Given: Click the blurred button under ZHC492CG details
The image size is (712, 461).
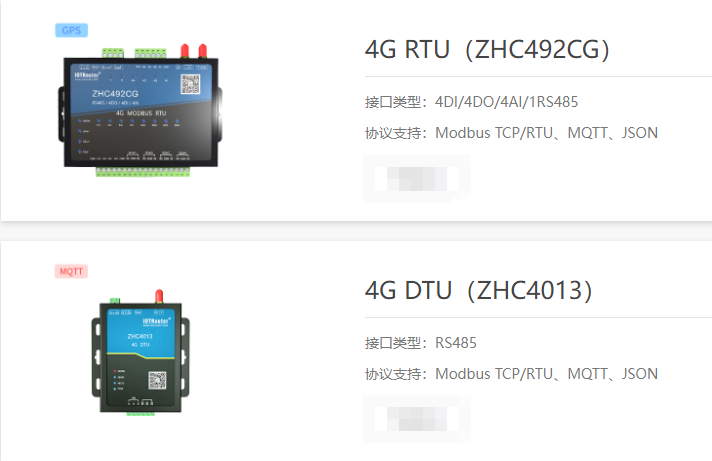Looking at the screenshot, I should click(x=417, y=178).
